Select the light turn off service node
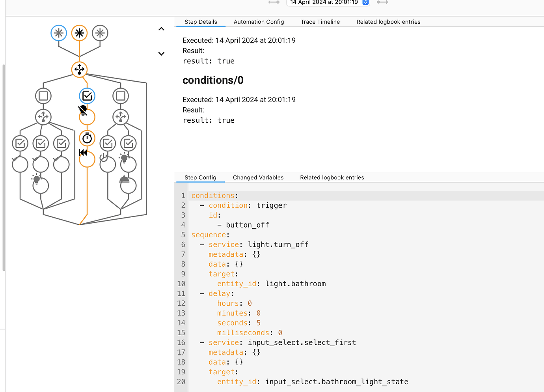 tap(87, 116)
